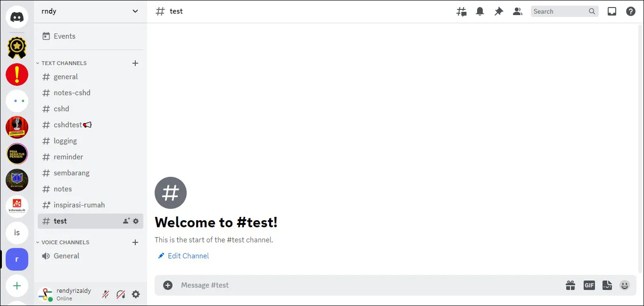Screen dimensions: 644x306
Task: Open the Discord home button
Action: point(17,17)
